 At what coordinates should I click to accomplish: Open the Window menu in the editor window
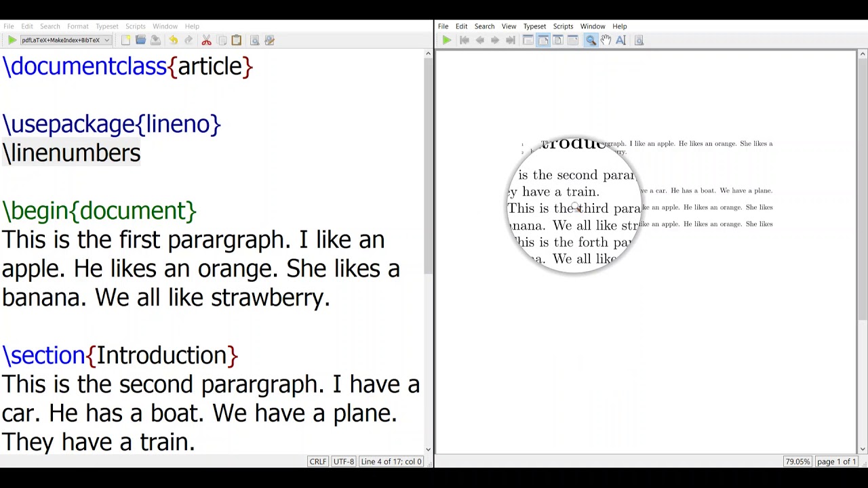point(165,26)
